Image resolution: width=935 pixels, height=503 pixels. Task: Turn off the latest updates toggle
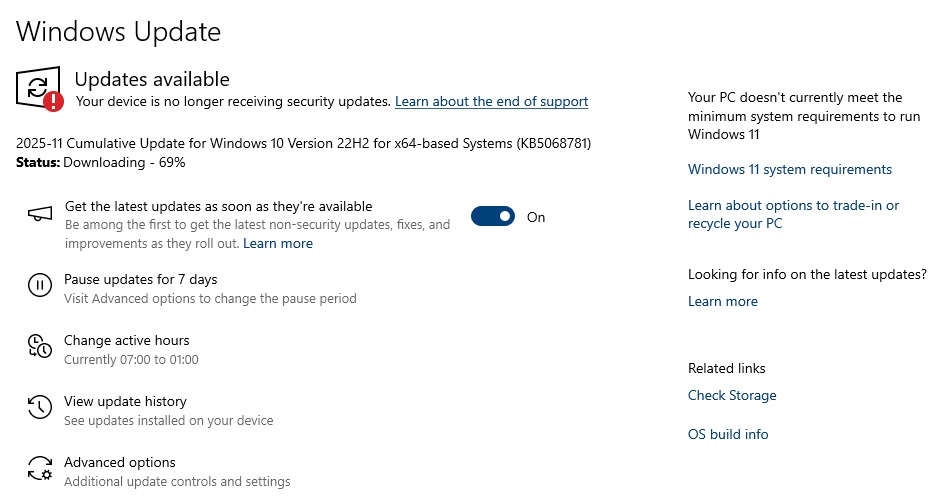[492, 217]
